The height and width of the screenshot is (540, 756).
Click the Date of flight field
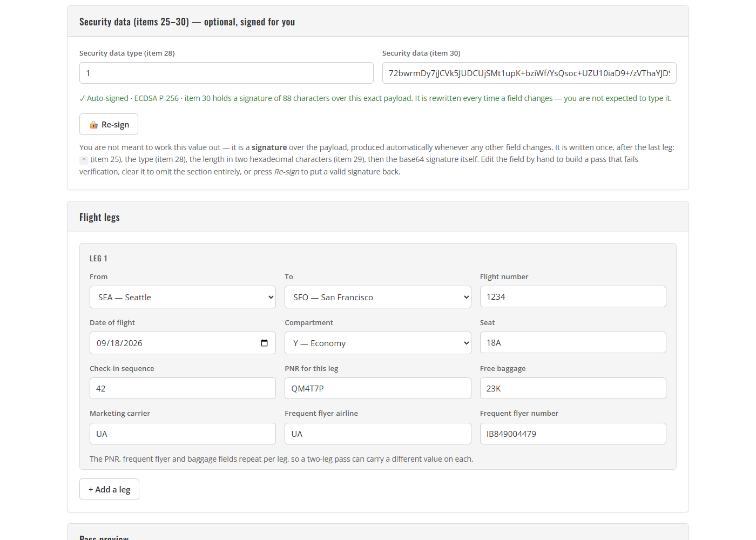pos(183,343)
